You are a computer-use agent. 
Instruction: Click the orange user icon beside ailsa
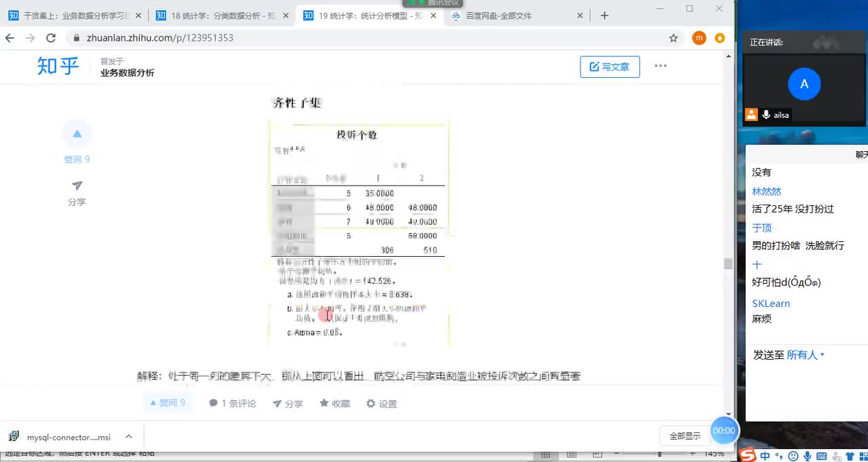click(751, 114)
